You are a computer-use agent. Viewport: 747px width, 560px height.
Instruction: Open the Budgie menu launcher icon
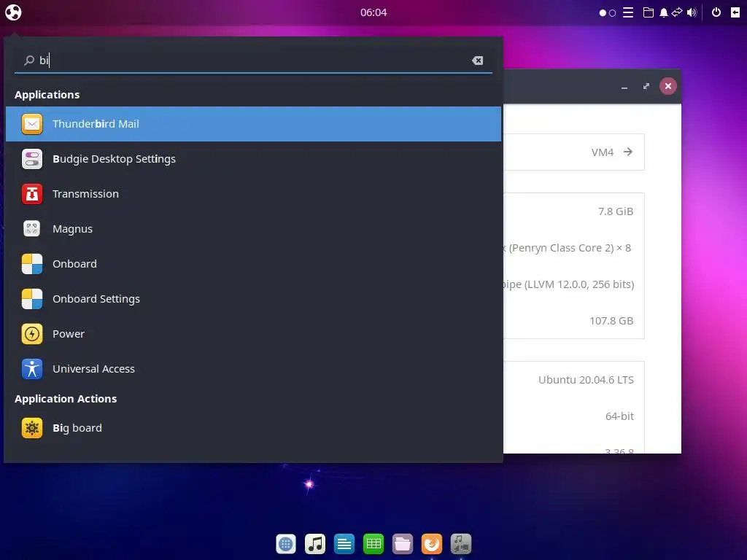tap(13, 12)
